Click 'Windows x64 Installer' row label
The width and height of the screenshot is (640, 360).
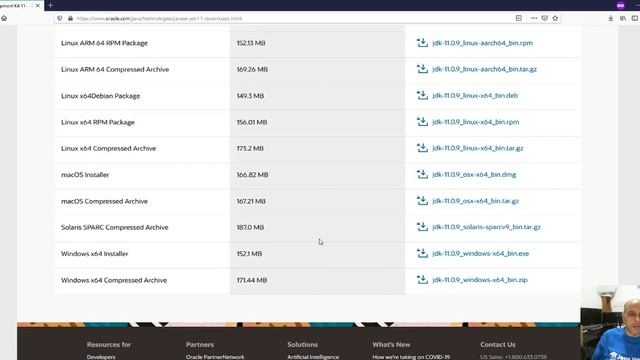pyautogui.click(x=94, y=254)
